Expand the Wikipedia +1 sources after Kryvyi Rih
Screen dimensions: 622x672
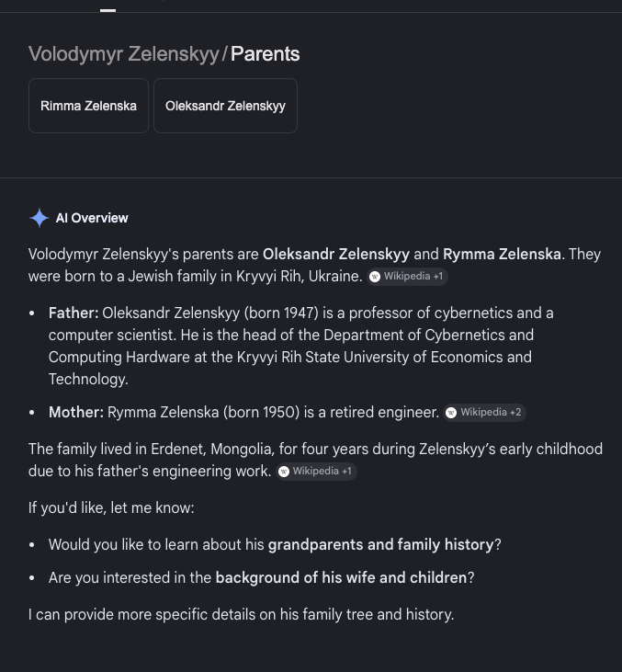[x=407, y=277]
